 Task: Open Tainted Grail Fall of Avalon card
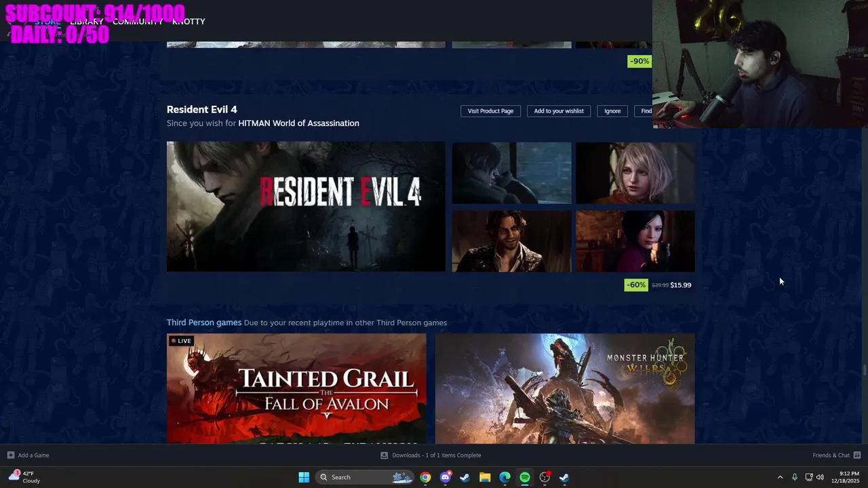click(296, 389)
